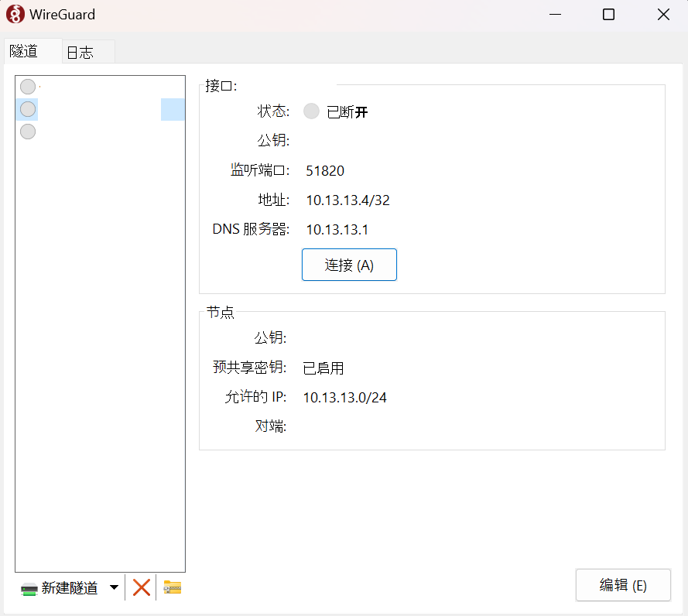
Task: Expand the 新建隧道 dropdown arrow
Action: 114,587
